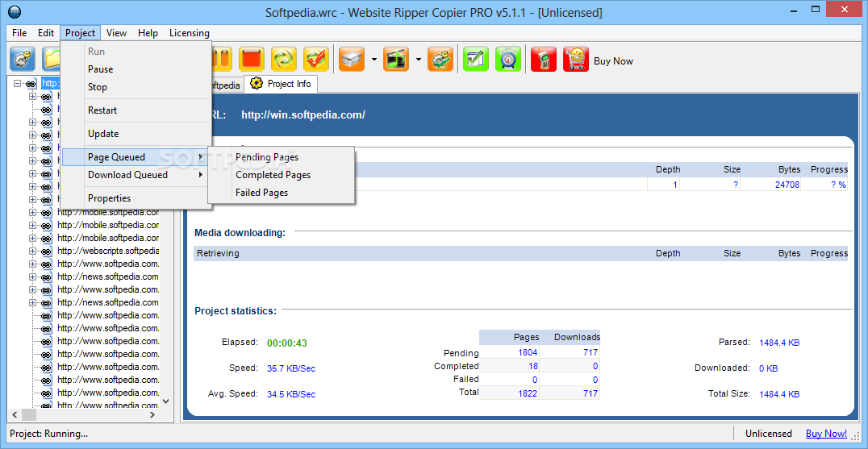The width and height of the screenshot is (868, 449).
Task: Open the Page Queued submenu entry
Action: (x=136, y=157)
